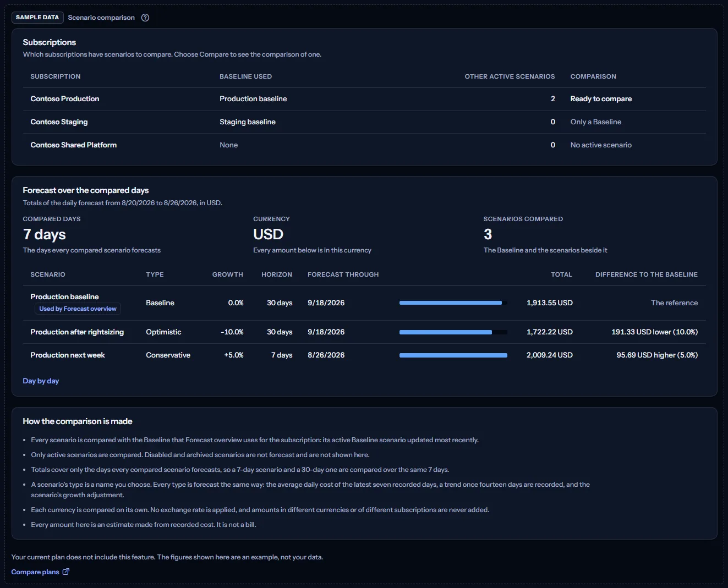Click the Production after rightsizing total bar
This screenshot has width=728, height=588.
(x=453, y=332)
